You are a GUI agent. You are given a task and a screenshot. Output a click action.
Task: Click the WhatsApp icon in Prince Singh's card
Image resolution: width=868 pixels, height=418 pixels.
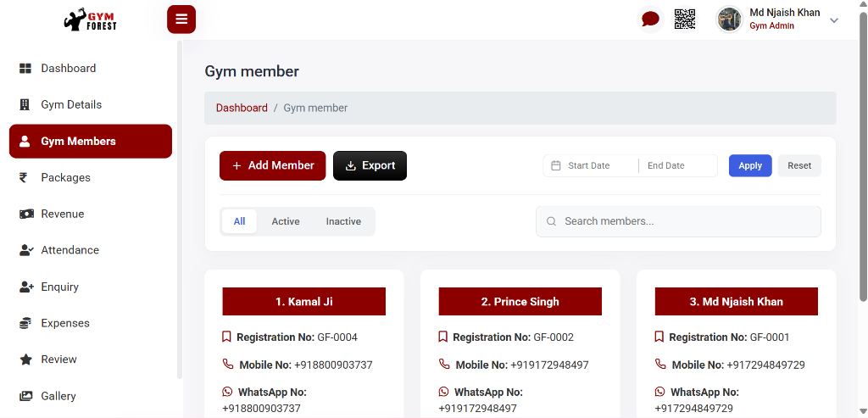tap(443, 392)
